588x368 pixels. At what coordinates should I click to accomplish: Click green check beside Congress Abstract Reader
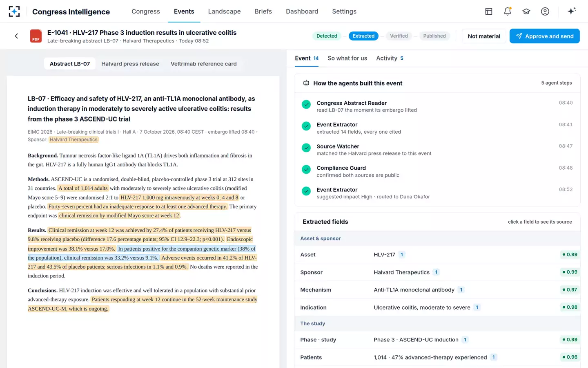(306, 104)
